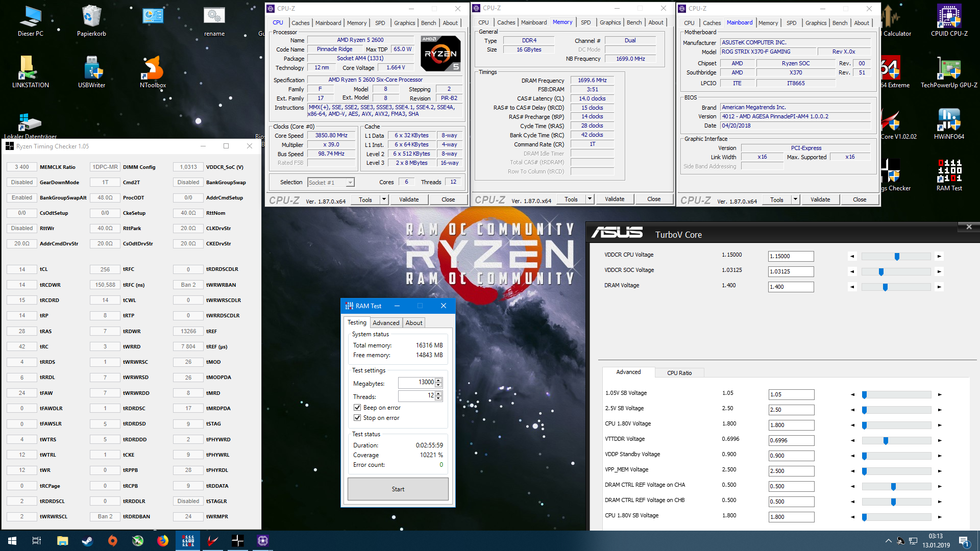This screenshot has width=980, height=551.
Task: Open Steam from taskbar
Action: (x=87, y=541)
